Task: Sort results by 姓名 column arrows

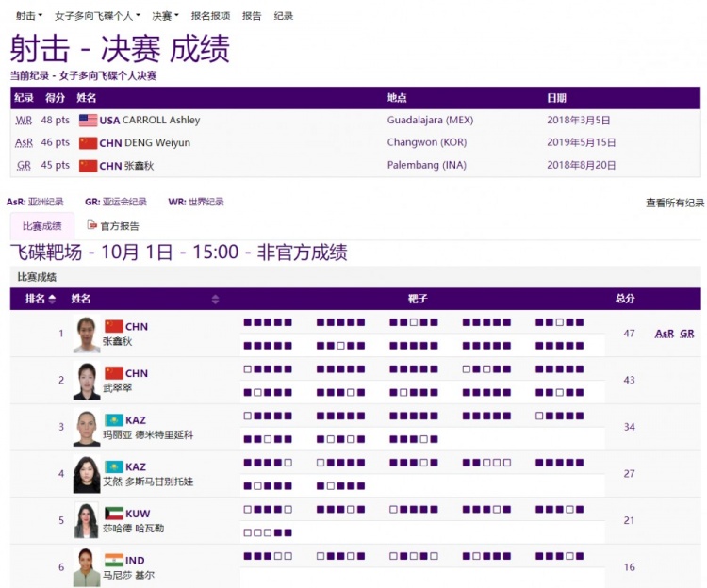Action: coord(216,299)
